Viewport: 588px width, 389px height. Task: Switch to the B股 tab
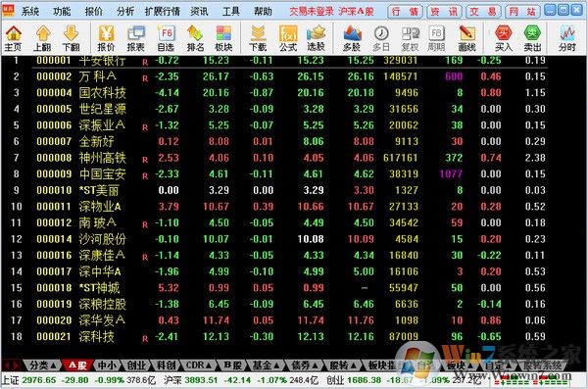coord(232,365)
